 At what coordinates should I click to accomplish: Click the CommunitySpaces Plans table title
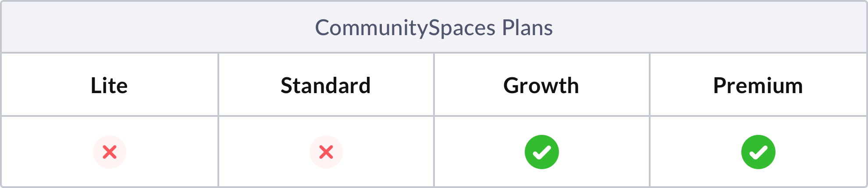[x=434, y=28]
